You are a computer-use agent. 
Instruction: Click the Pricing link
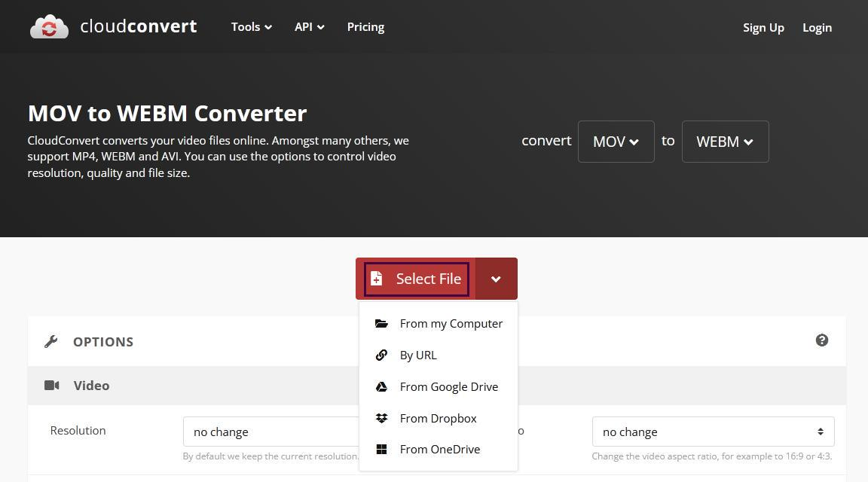point(365,26)
